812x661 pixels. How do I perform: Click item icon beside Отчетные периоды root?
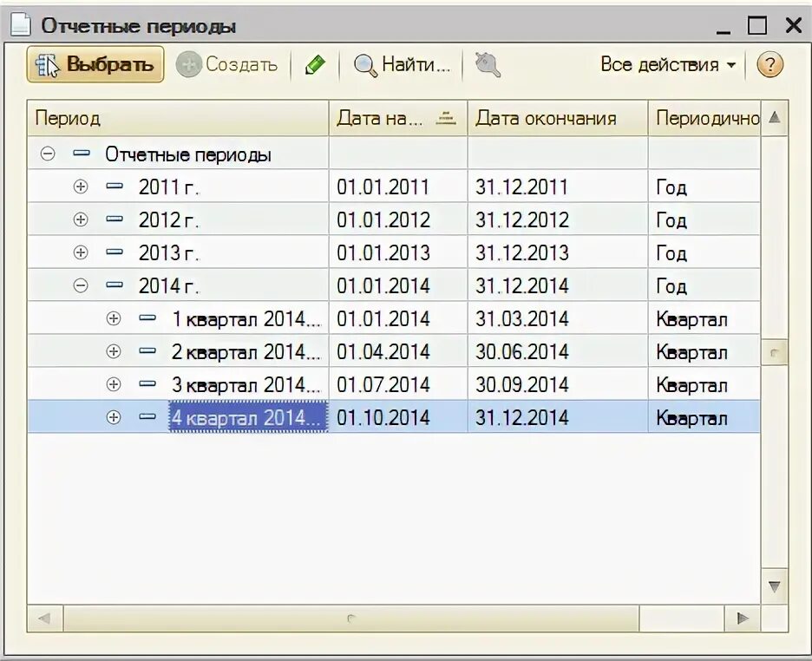tap(82, 154)
